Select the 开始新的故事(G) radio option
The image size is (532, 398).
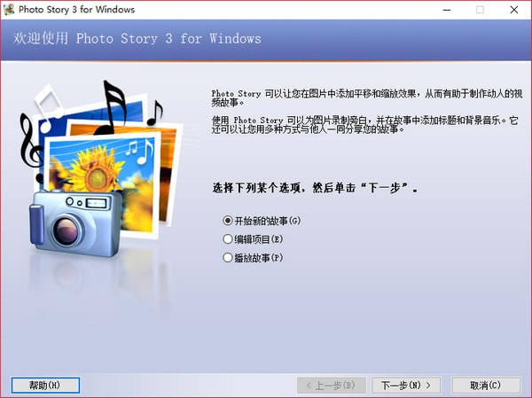(x=262, y=221)
